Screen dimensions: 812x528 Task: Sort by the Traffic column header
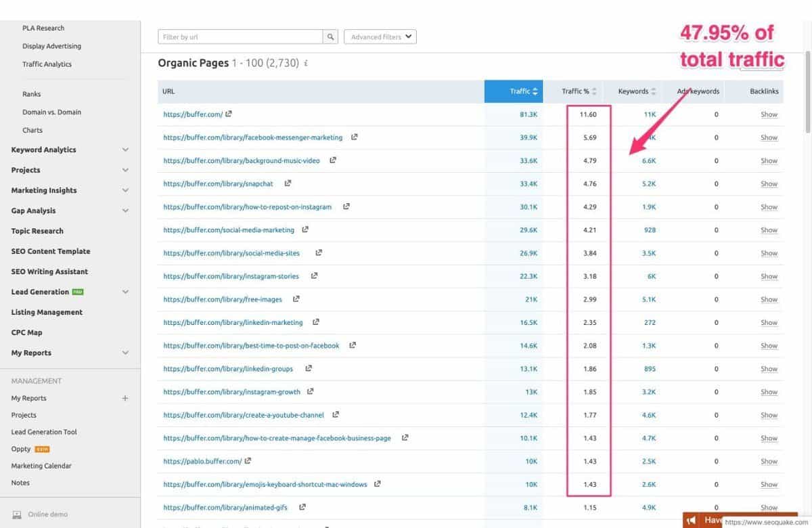point(514,91)
